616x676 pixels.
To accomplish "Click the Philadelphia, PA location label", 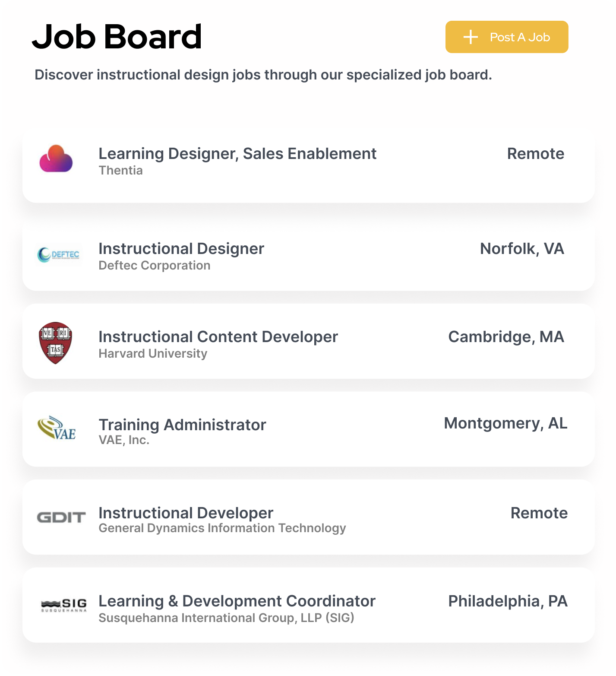I will [507, 601].
